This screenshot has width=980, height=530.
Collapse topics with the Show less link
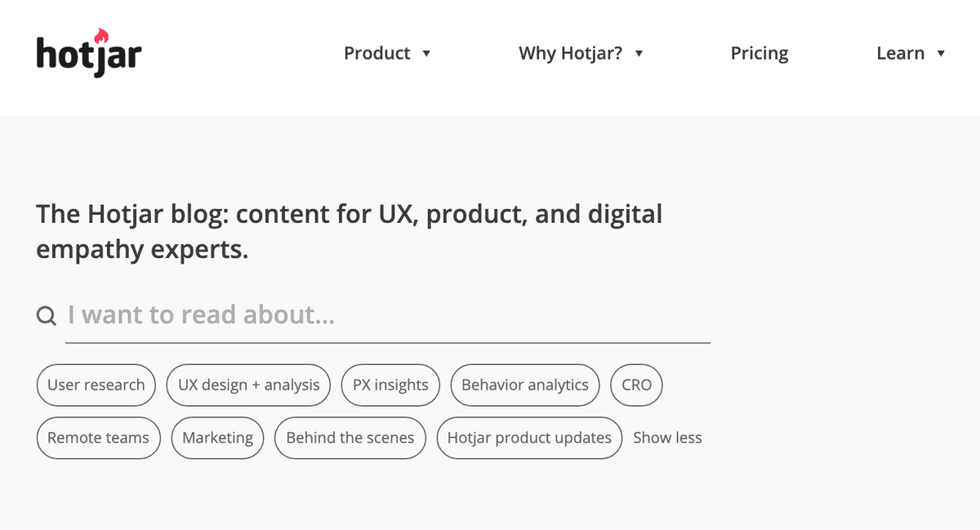[x=667, y=438]
